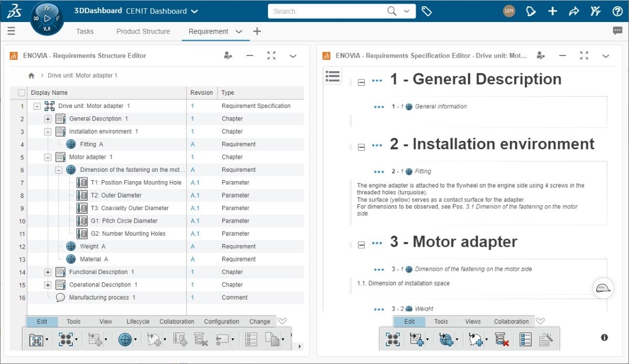The width and height of the screenshot is (629, 364).
Task: Open the Change toolbar tab
Action: (x=260, y=322)
